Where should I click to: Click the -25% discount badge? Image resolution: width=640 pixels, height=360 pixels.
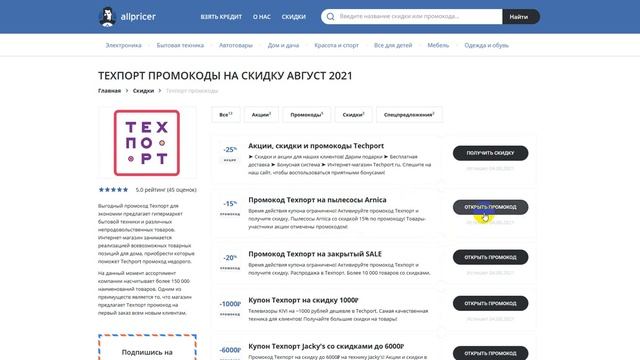230,150
